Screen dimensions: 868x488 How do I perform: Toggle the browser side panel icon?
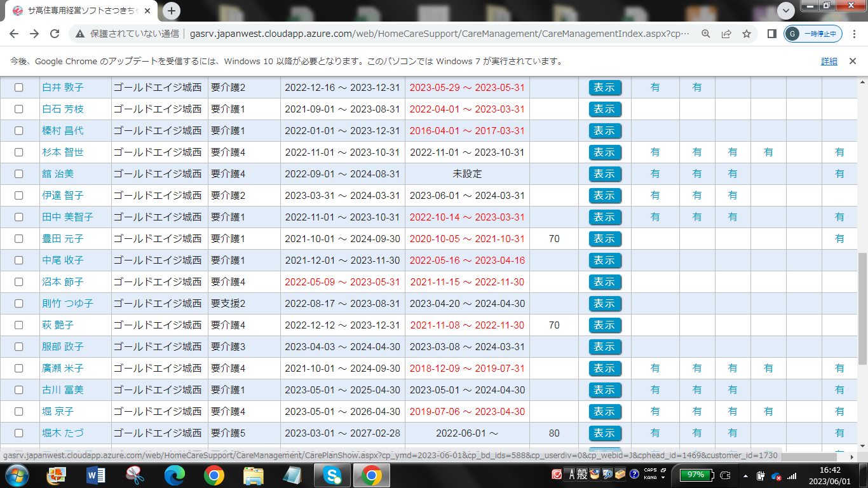(772, 34)
